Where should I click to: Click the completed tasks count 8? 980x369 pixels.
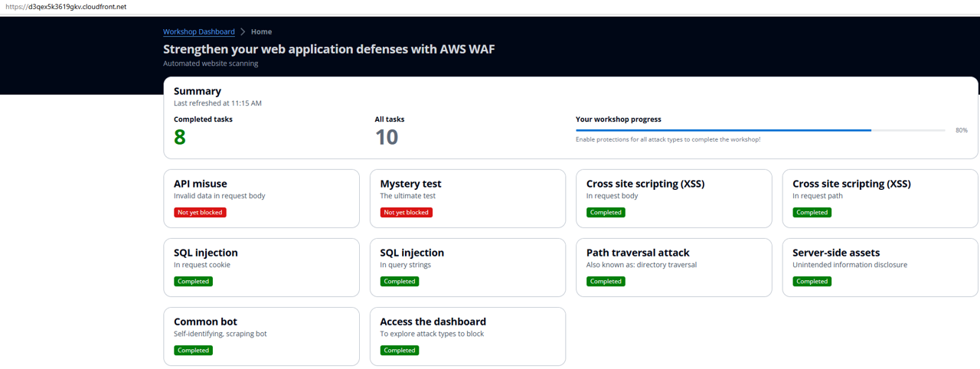pyautogui.click(x=180, y=138)
